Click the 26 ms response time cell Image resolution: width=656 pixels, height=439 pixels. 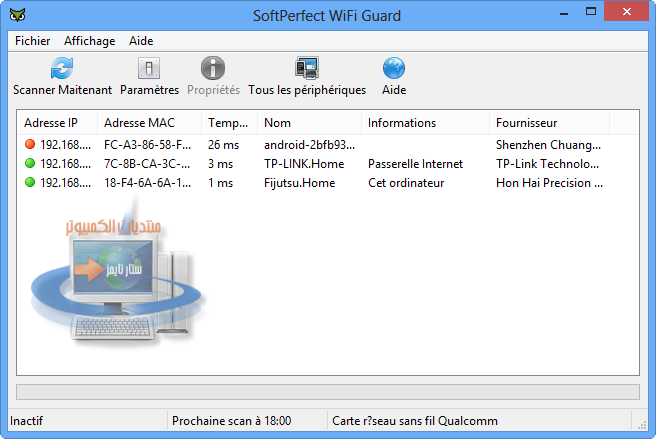click(223, 145)
